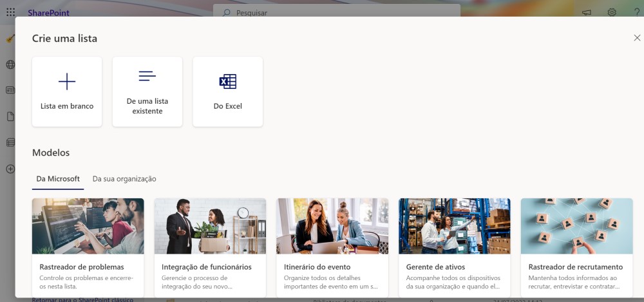Select Rastreador de problemas template
Viewport: 644px width, 302px height.
(x=88, y=247)
